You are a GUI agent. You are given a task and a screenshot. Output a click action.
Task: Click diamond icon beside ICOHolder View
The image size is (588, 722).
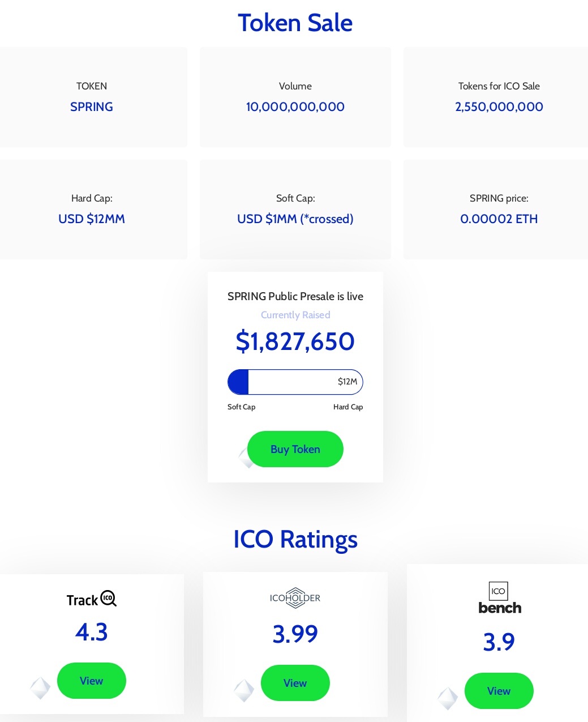(244, 691)
